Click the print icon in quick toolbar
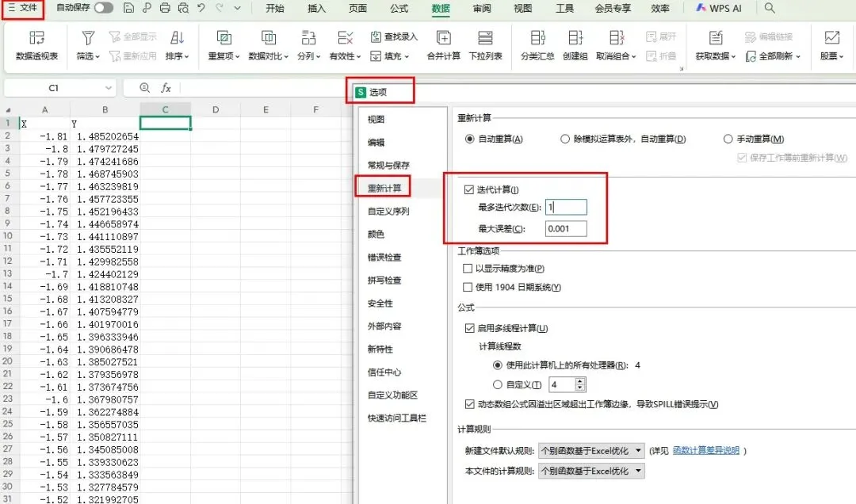Image resolution: width=856 pixels, height=504 pixels. coord(165,8)
